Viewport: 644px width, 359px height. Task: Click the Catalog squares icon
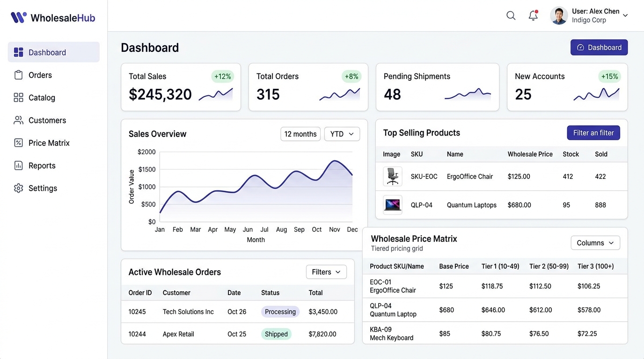tap(19, 97)
